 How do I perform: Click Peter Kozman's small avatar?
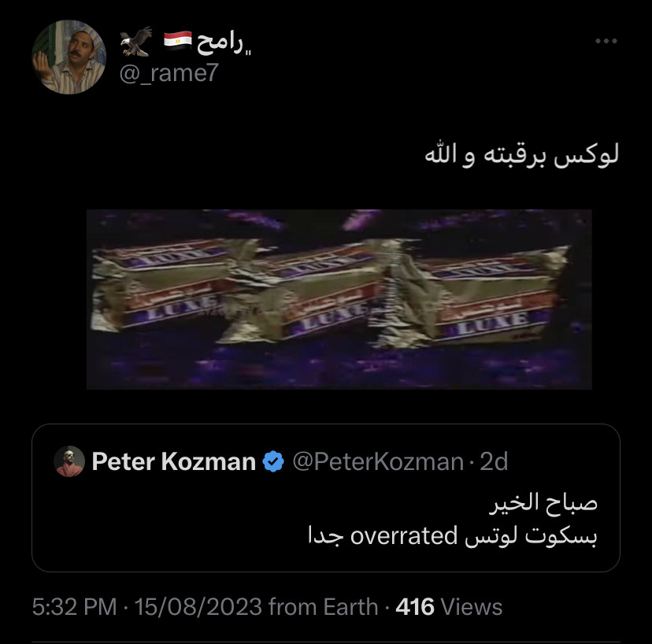(69, 461)
